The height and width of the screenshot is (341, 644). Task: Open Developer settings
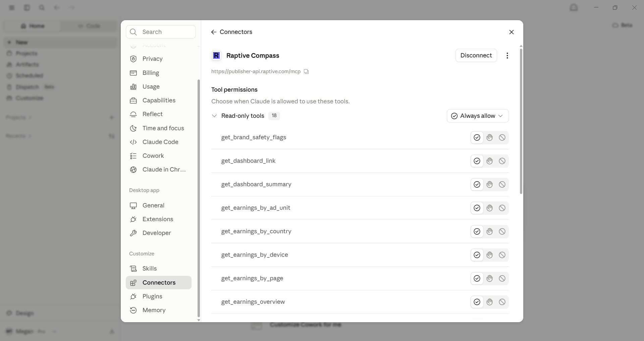(158, 233)
